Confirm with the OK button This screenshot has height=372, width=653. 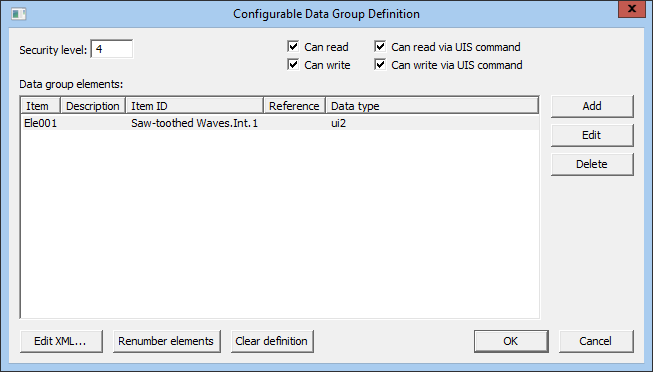[x=511, y=341]
